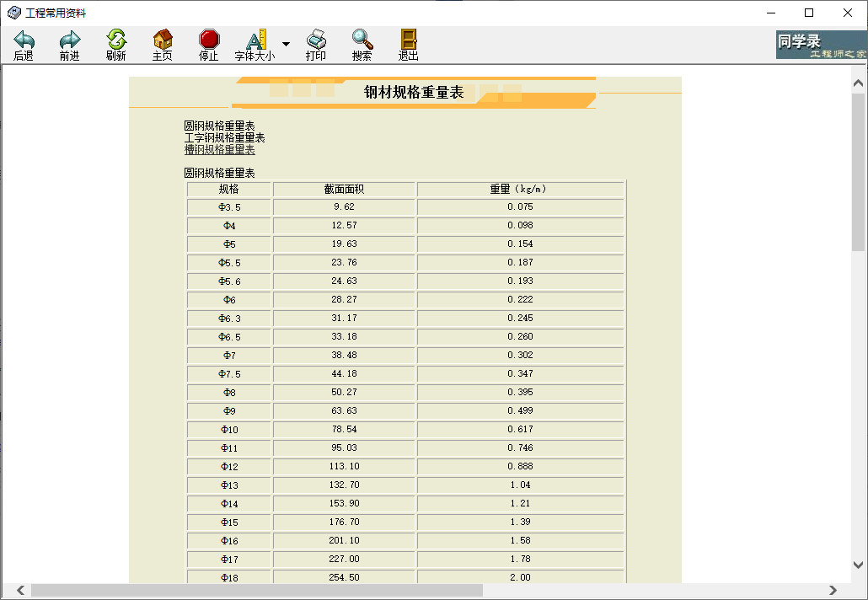This screenshot has height=600, width=868.
Task: Open search with the 搜索 icon
Action: (x=362, y=44)
